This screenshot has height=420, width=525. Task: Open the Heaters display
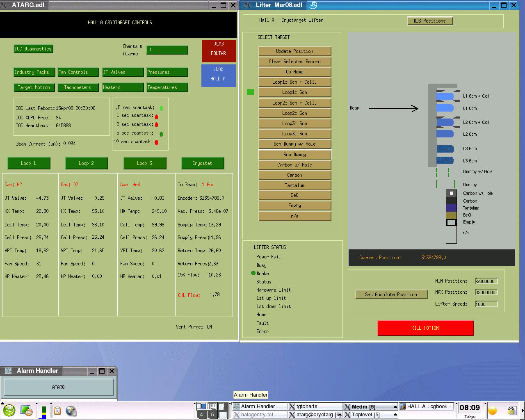(123, 87)
